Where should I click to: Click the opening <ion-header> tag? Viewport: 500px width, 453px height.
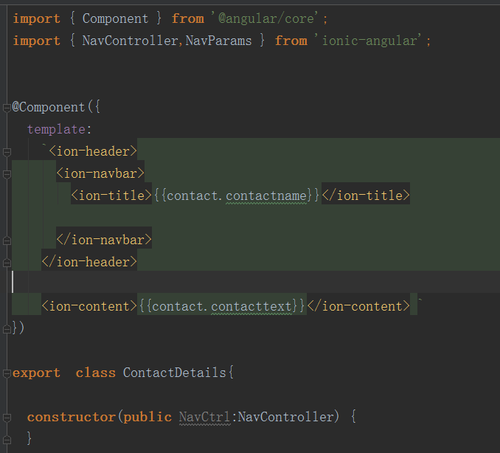tap(93, 151)
